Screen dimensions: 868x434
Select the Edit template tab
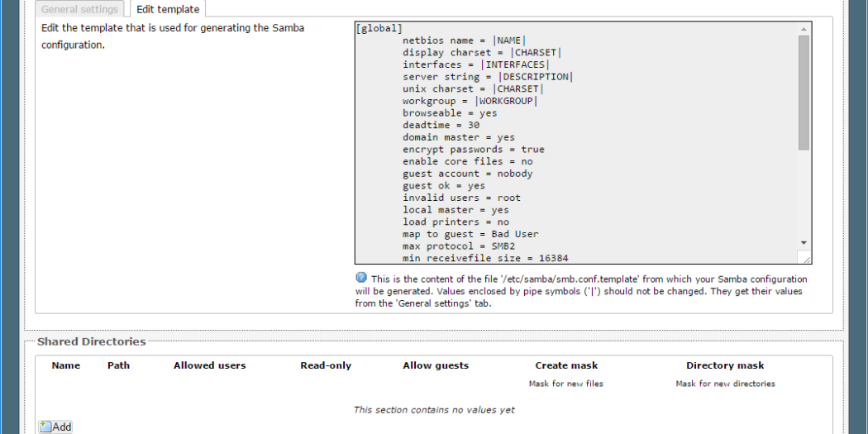pyautogui.click(x=166, y=9)
